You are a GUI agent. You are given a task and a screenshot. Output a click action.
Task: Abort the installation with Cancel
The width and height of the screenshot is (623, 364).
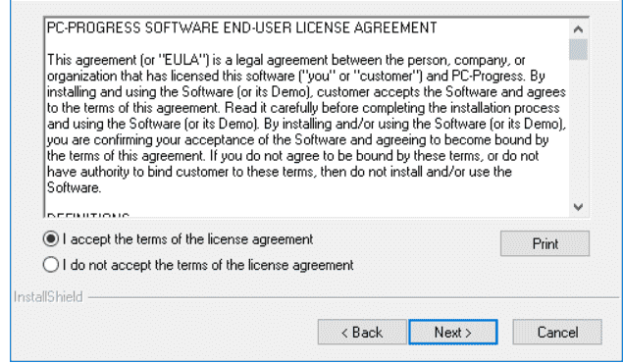(x=557, y=332)
